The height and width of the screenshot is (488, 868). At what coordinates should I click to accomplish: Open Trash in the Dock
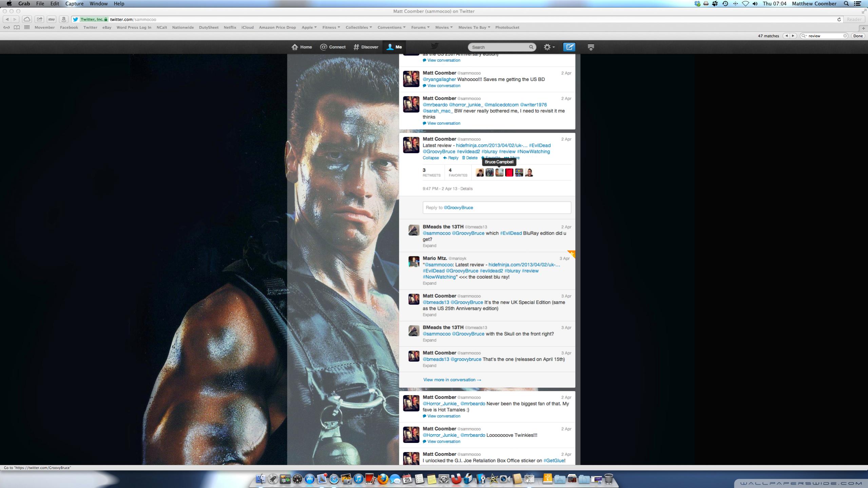point(609,479)
